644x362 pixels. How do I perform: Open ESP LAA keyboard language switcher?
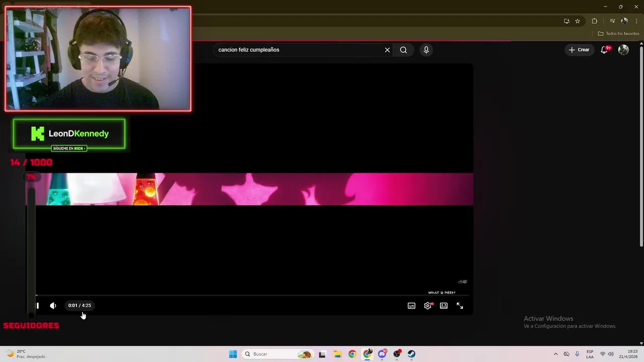coord(590,354)
